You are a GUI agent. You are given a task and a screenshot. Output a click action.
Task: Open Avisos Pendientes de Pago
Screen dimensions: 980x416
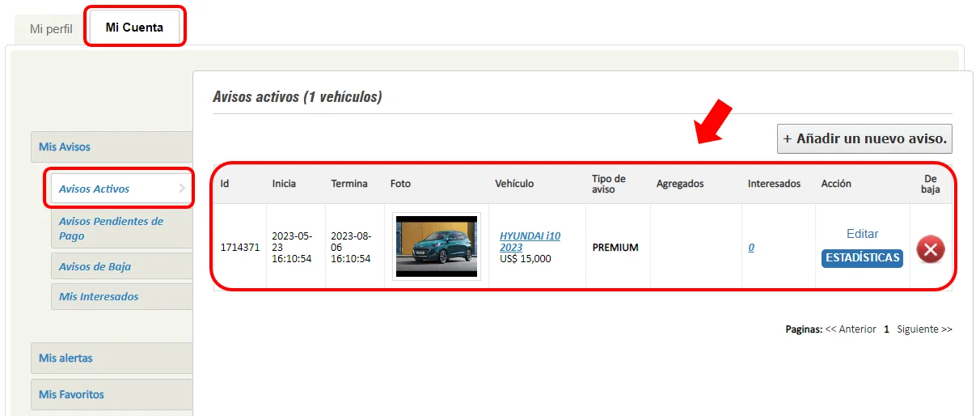[x=111, y=228]
